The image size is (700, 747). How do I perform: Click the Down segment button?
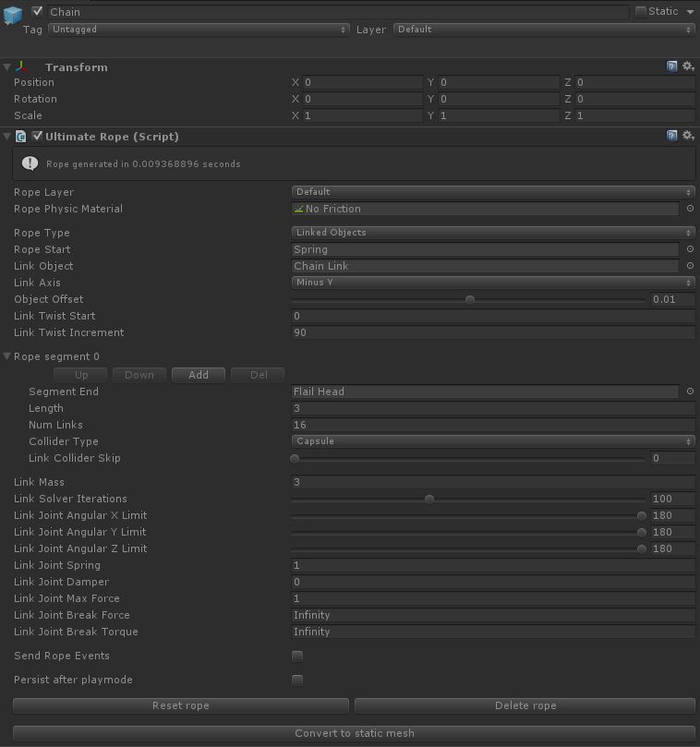coord(139,375)
